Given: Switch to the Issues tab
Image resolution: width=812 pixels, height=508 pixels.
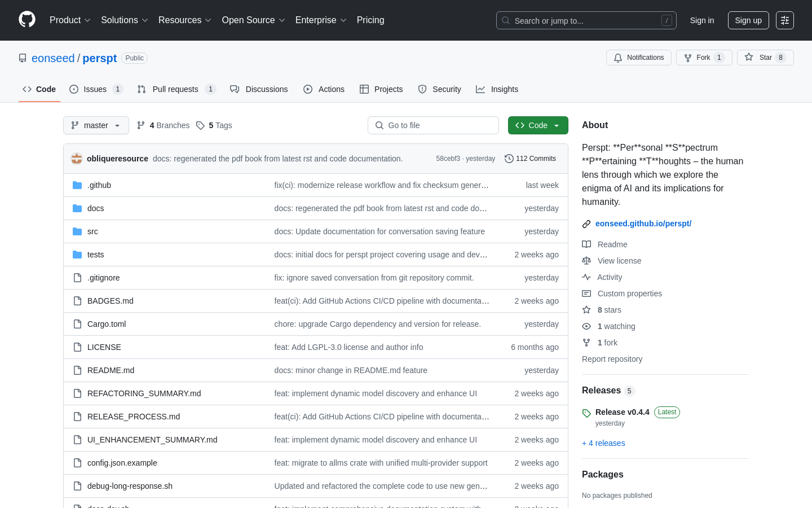Looking at the screenshot, I should click(96, 89).
